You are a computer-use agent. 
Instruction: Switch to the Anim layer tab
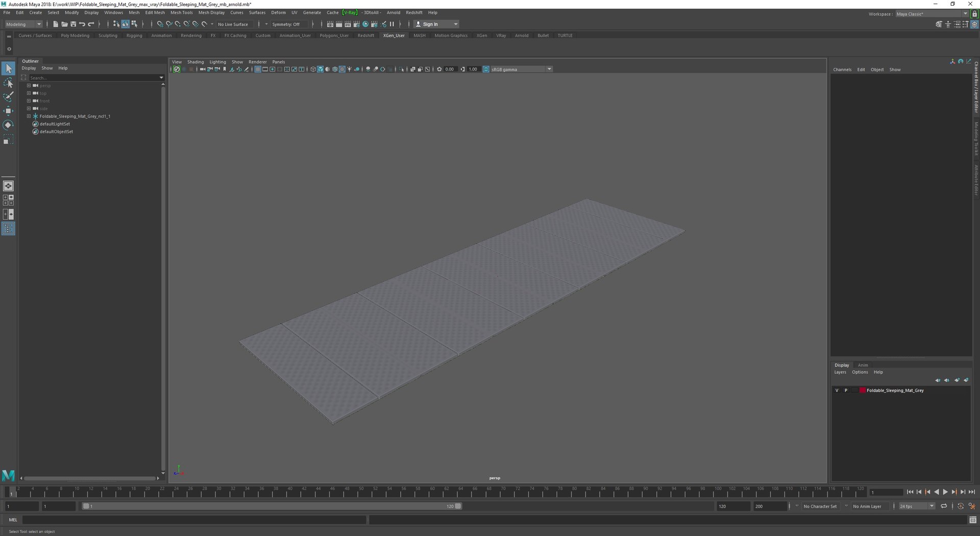[863, 365]
